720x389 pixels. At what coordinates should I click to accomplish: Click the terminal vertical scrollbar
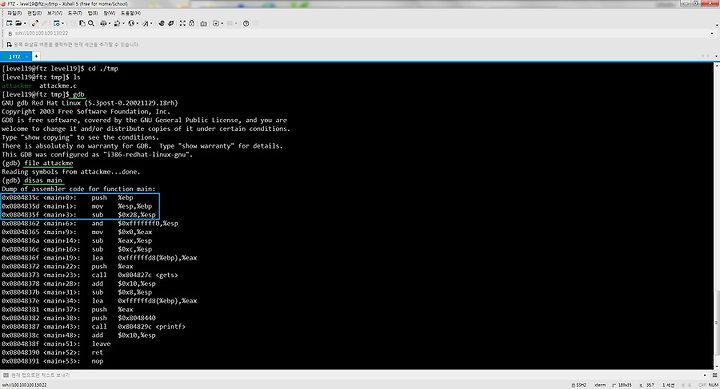click(x=717, y=216)
